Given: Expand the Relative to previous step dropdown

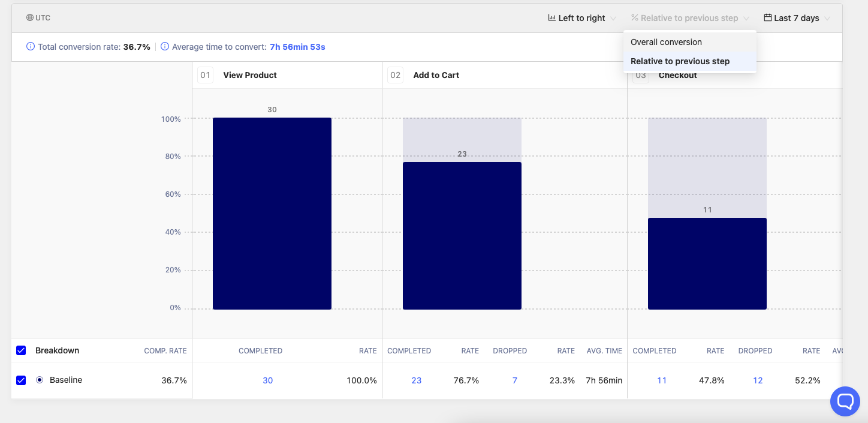Looking at the screenshot, I should (689, 17).
